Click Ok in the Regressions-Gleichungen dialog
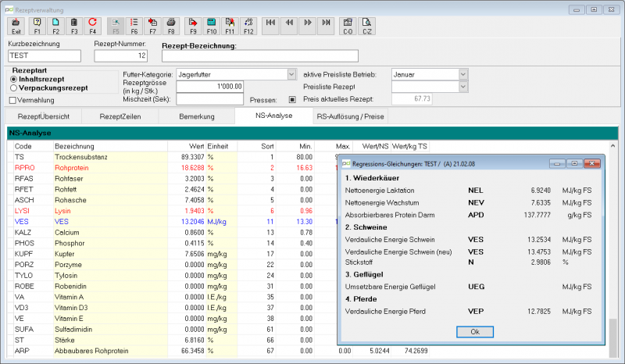The image size is (625, 364). click(475, 332)
